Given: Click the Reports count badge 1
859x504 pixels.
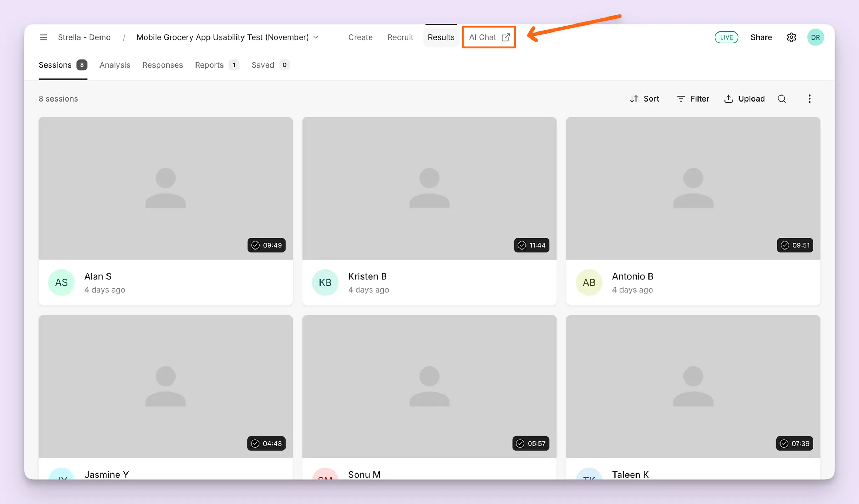Looking at the screenshot, I should tap(234, 65).
